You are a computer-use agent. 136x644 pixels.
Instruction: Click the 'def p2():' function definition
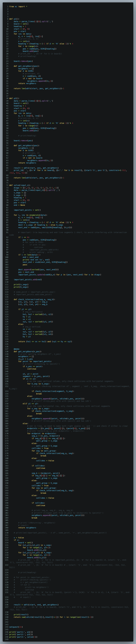(x=14, y=98)
